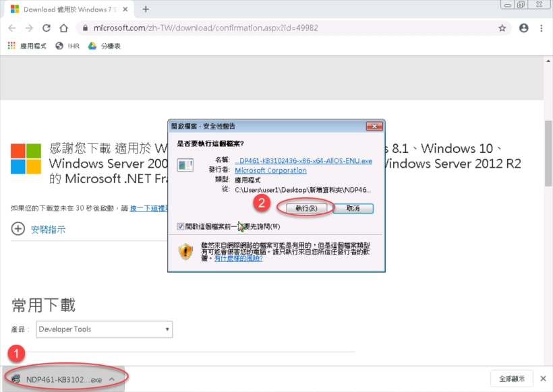The image size is (553, 392).
Task: Select the Download 適用於 Windows 7 tab
Action: point(69,9)
